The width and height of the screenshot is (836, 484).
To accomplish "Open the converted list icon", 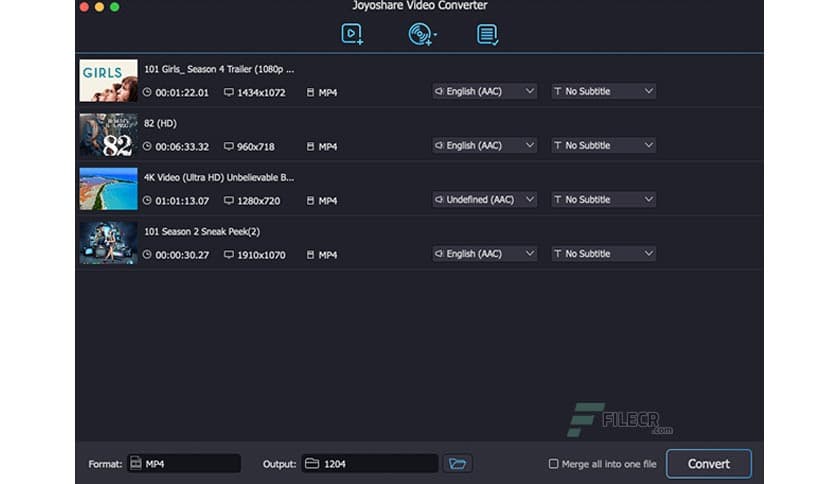I will pos(487,35).
